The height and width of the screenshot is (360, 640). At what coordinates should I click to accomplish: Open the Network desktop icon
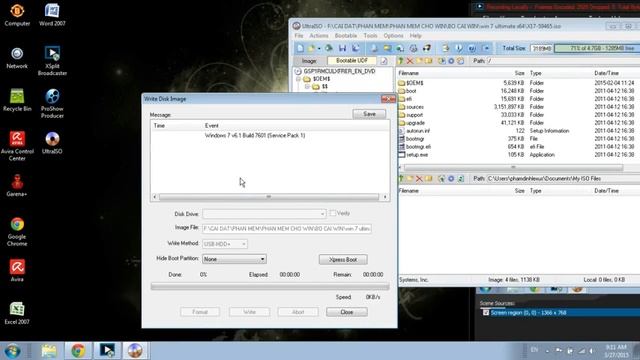(x=17, y=58)
